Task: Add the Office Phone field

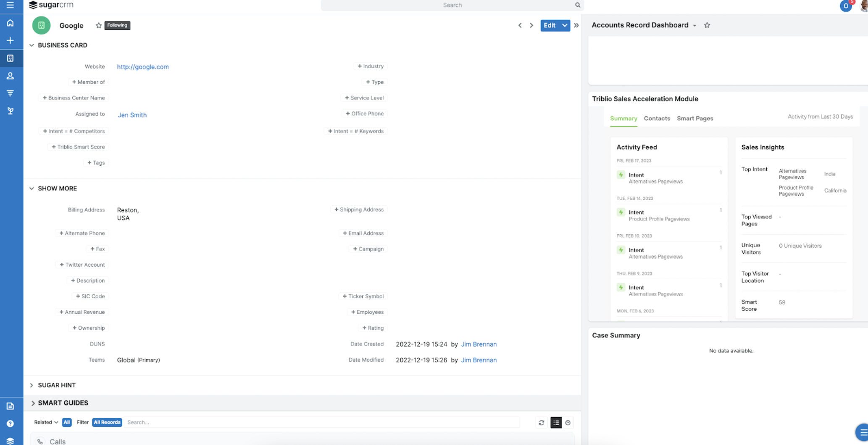Action: [365, 114]
